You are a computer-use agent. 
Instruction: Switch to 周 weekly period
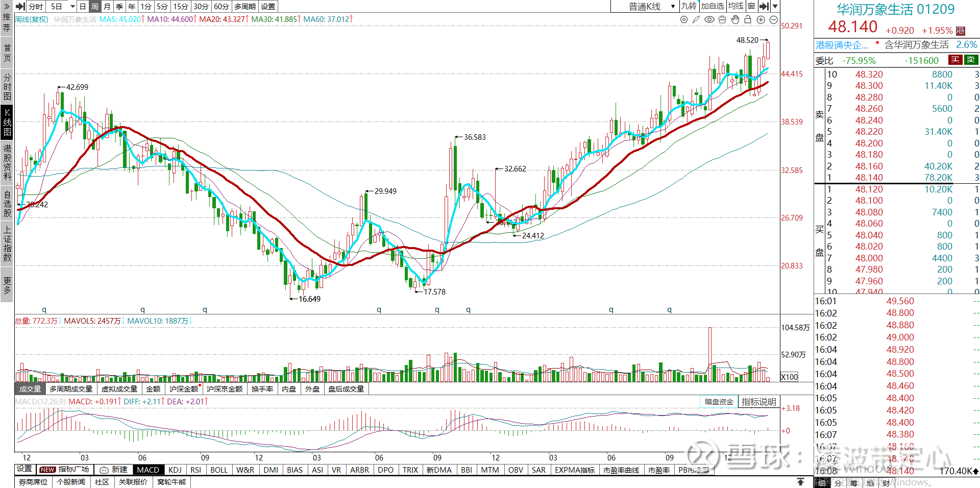pos(95,6)
